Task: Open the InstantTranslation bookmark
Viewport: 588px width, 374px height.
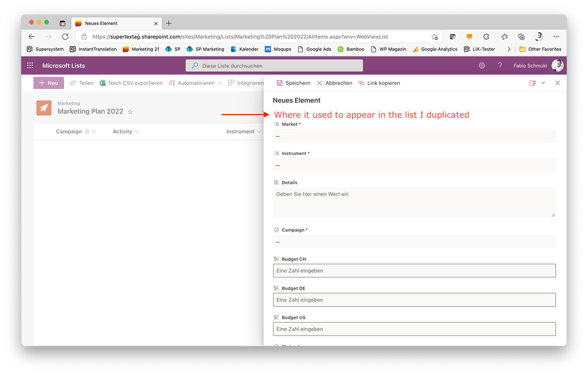Action: 94,49
